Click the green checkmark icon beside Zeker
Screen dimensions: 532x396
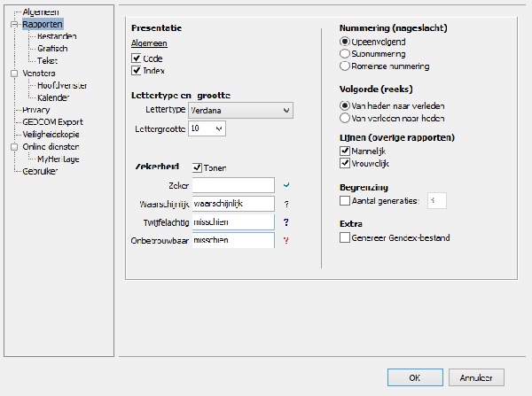tap(286, 184)
